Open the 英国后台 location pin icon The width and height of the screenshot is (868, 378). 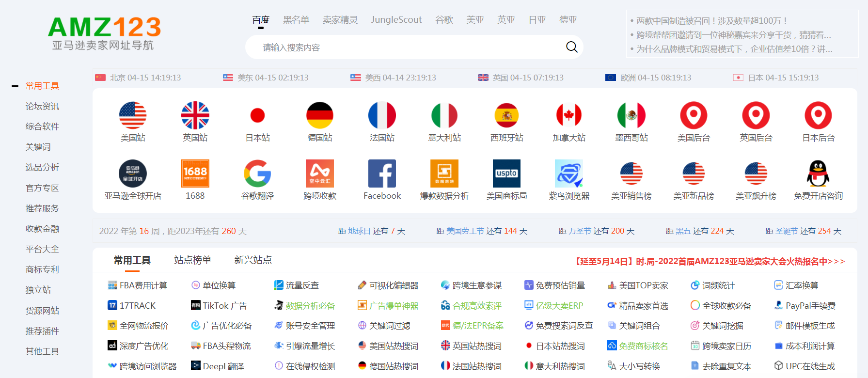pos(756,115)
